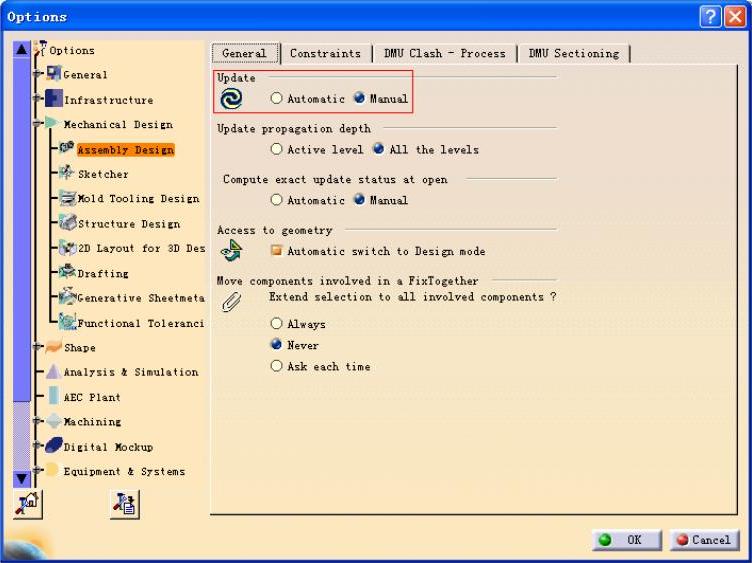The height and width of the screenshot is (563, 752).
Task: Click the Functional Tolerancing icon
Action: tap(67, 321)
